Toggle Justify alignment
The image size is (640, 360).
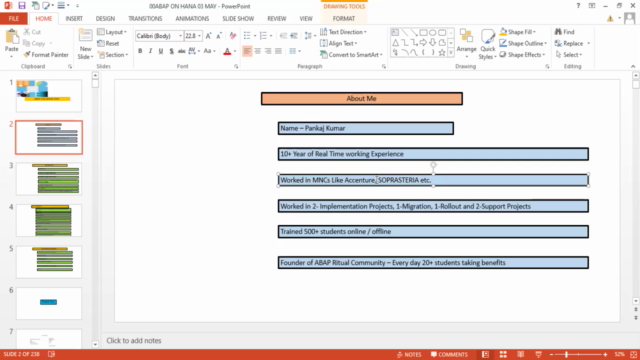pyautogui.click(x=278, y=51)
